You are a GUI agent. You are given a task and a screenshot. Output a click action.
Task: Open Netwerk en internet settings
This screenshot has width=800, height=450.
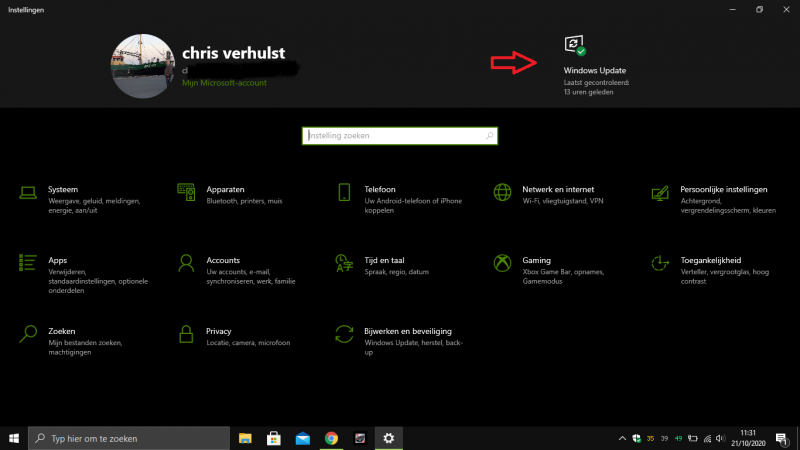pos(557,189)
